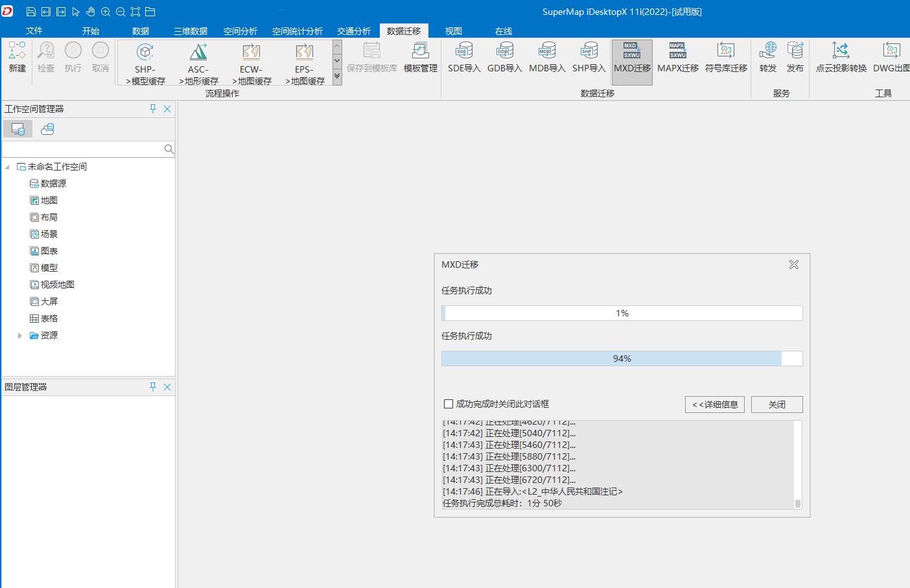
Task: Select 视频地图 in workspace tree
Action: coord(52,285)
